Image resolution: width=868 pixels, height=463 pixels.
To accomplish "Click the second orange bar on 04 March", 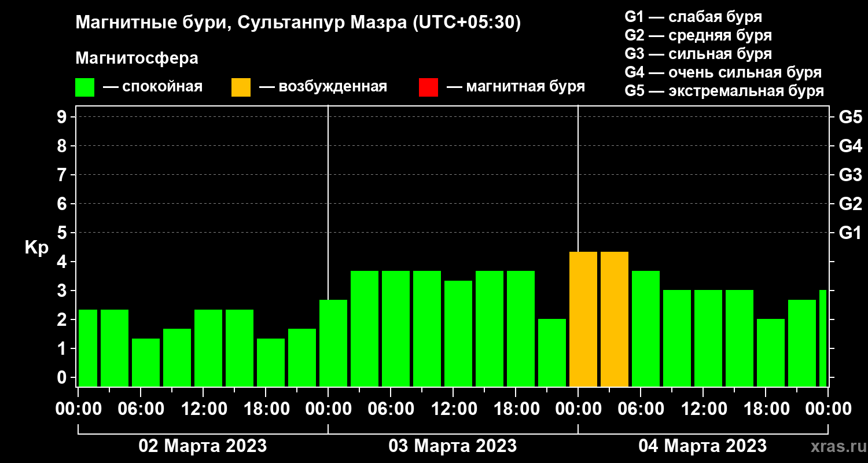I will [614, 319].
